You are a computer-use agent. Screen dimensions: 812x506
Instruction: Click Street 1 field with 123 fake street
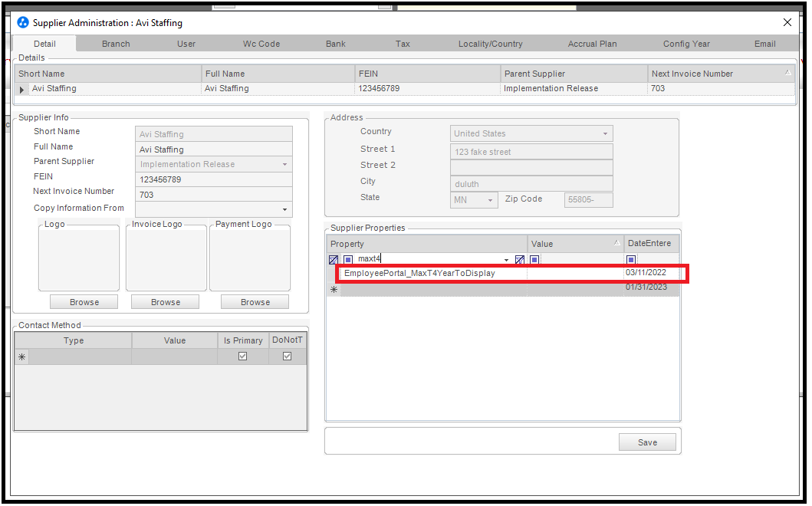[531, 152]
